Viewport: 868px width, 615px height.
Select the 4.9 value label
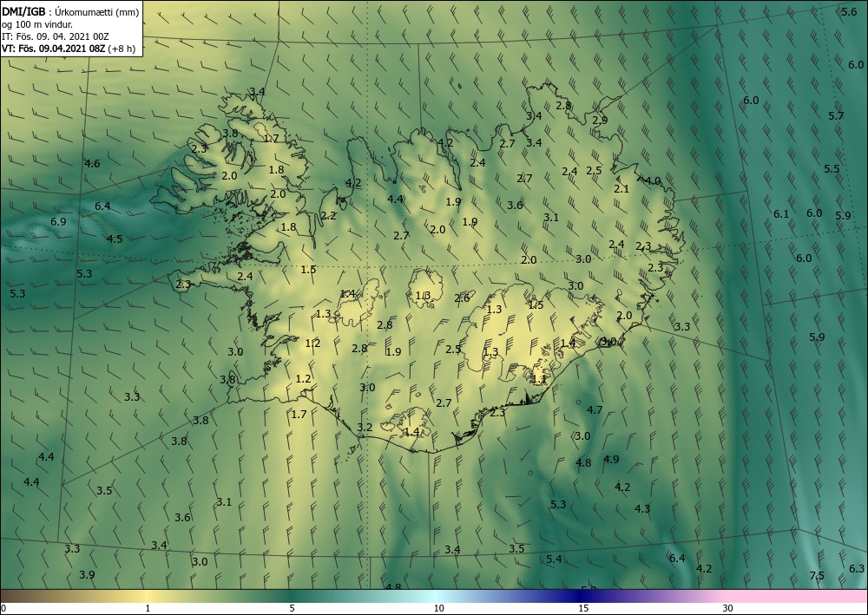(611, 459)
